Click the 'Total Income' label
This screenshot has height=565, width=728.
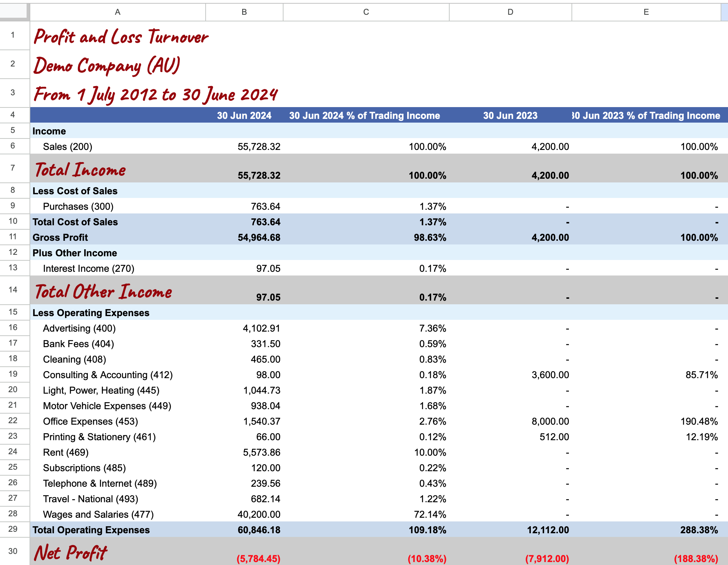tap(80, 170)
